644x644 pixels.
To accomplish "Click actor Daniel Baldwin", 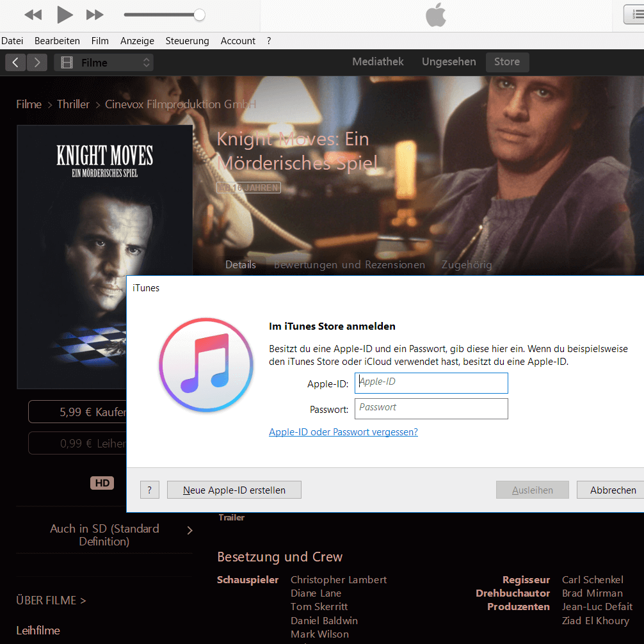I will tap(324, 621).
